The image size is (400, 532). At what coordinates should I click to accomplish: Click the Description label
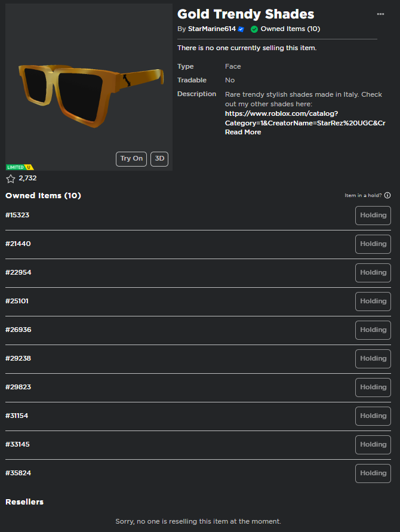(196, 94)
